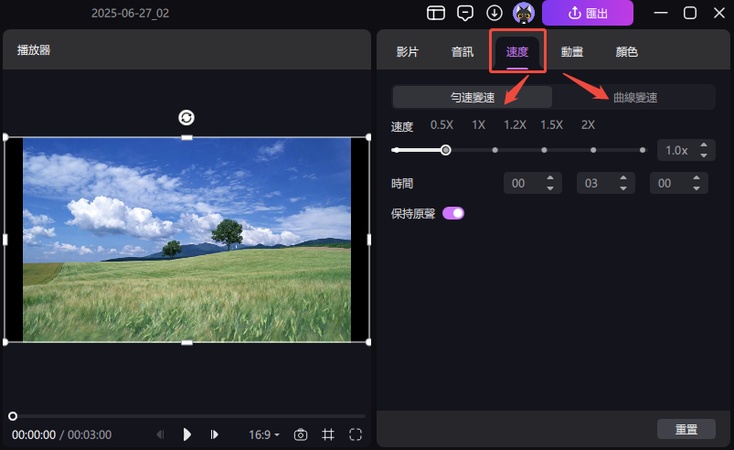Viewport: 734px width, 450px height.
Task: Step forward one frame
Action: (x=214, y=435)
